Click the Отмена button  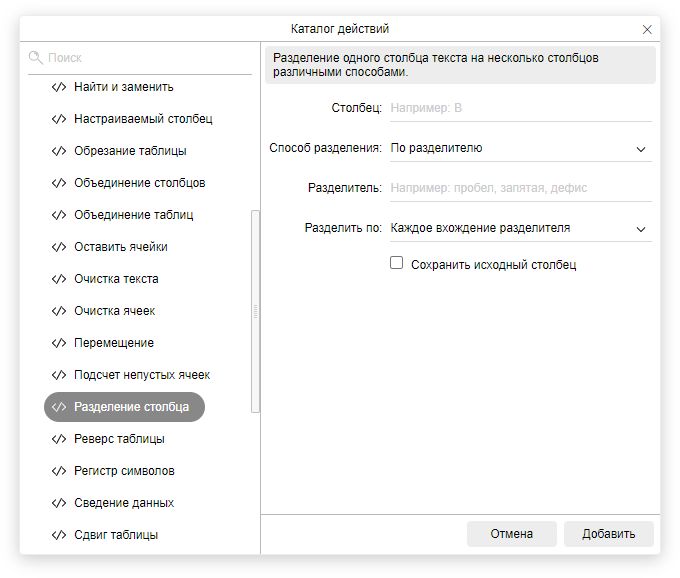tap(511, 534)
